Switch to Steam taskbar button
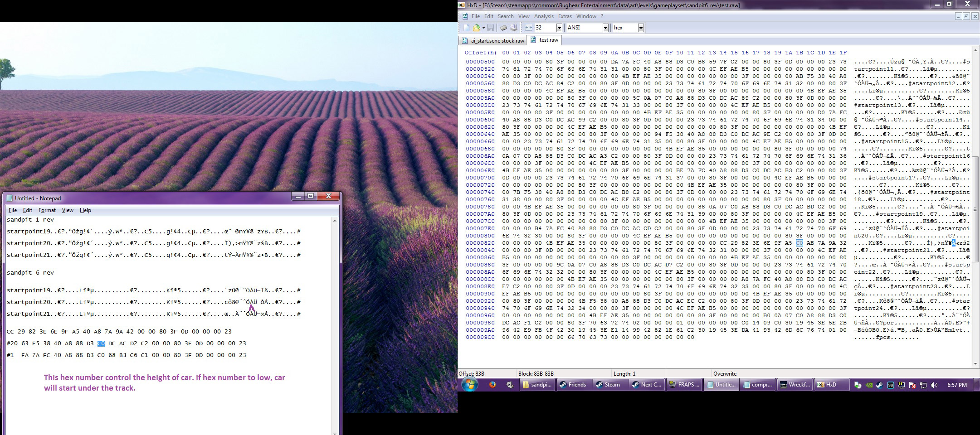 tap(610, 385)
